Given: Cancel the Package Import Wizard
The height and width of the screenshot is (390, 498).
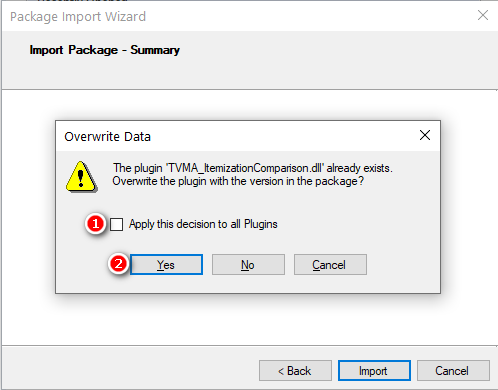Looking at the screenshot, I should [x=453, y=370].
